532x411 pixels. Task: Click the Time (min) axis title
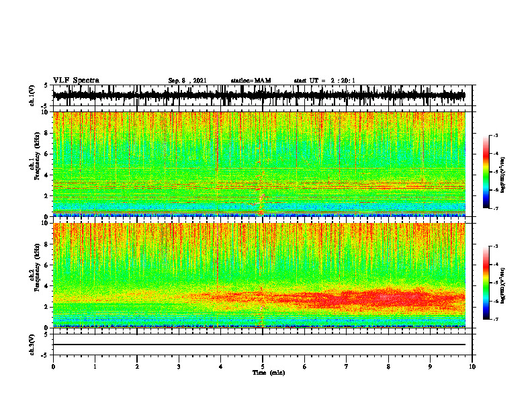tap(269, 373)
